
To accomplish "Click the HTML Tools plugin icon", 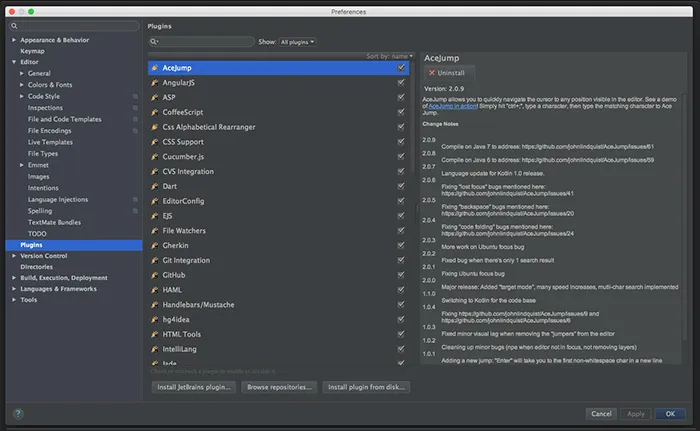I will 155,334.
